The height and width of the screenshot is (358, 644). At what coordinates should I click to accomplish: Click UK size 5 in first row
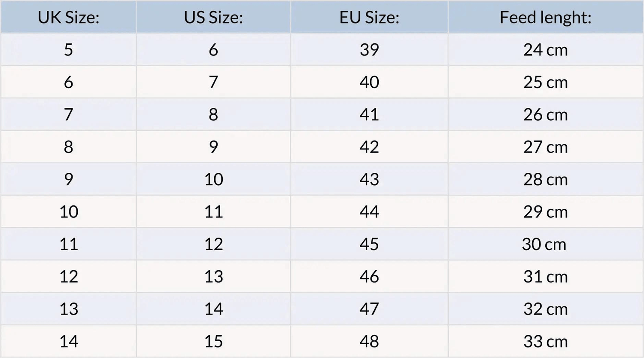click(69, 50)
